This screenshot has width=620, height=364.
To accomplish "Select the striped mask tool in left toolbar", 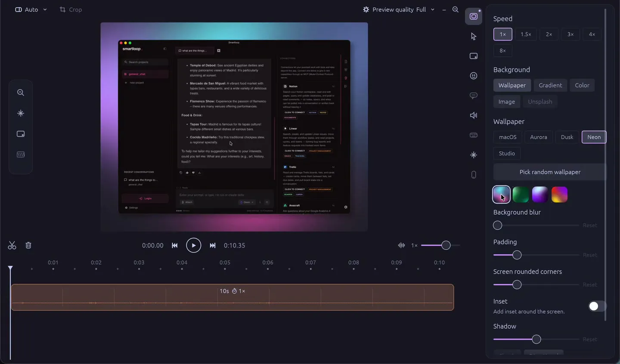I will coord(21,154).
